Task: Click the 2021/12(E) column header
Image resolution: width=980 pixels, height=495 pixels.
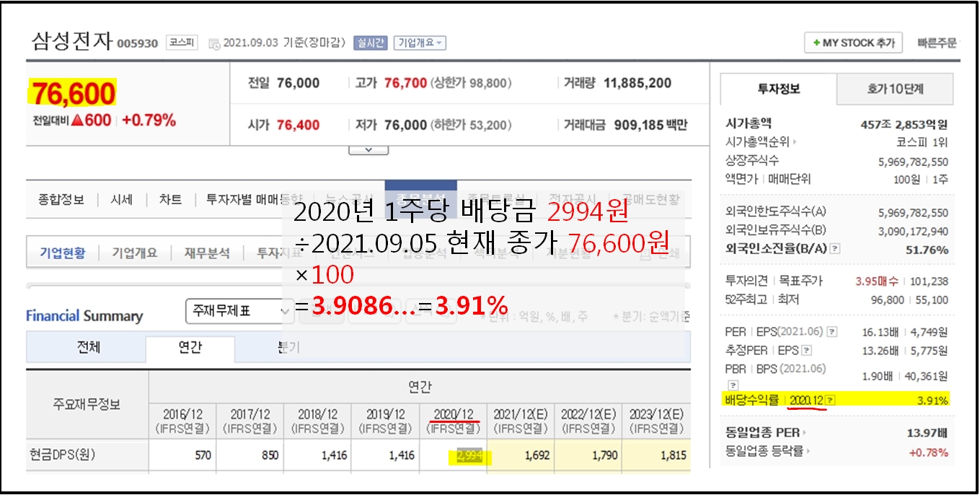Action: [x=520, y=421]
